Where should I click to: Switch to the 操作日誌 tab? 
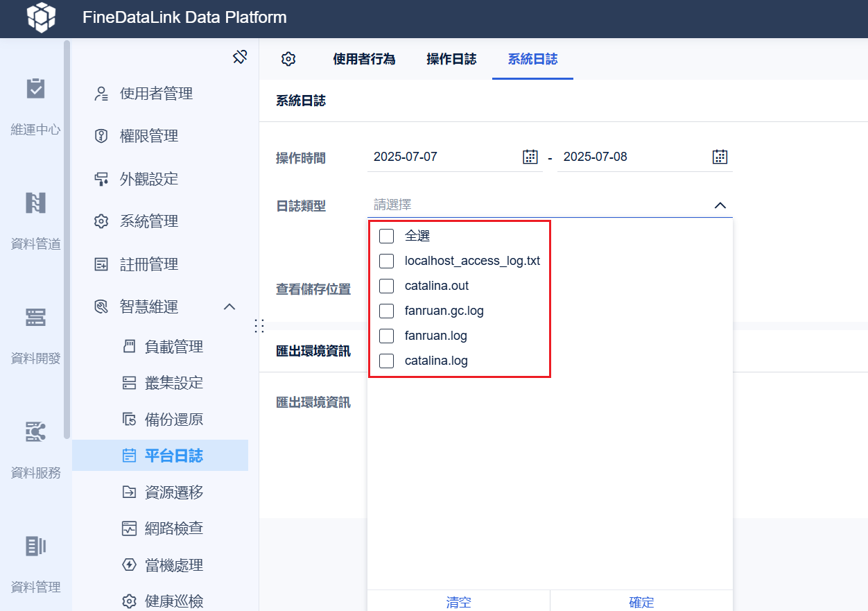pyautogui.click(x=451, y=59)
